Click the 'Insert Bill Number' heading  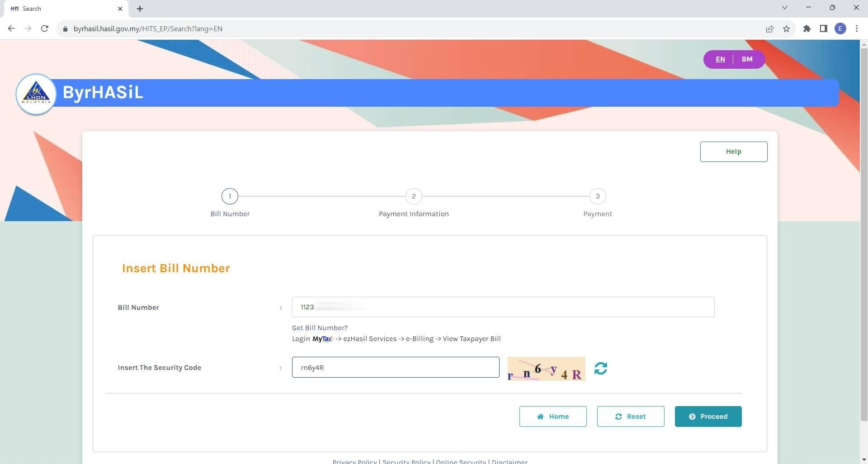pyautogui.click(x=176, y=268)
